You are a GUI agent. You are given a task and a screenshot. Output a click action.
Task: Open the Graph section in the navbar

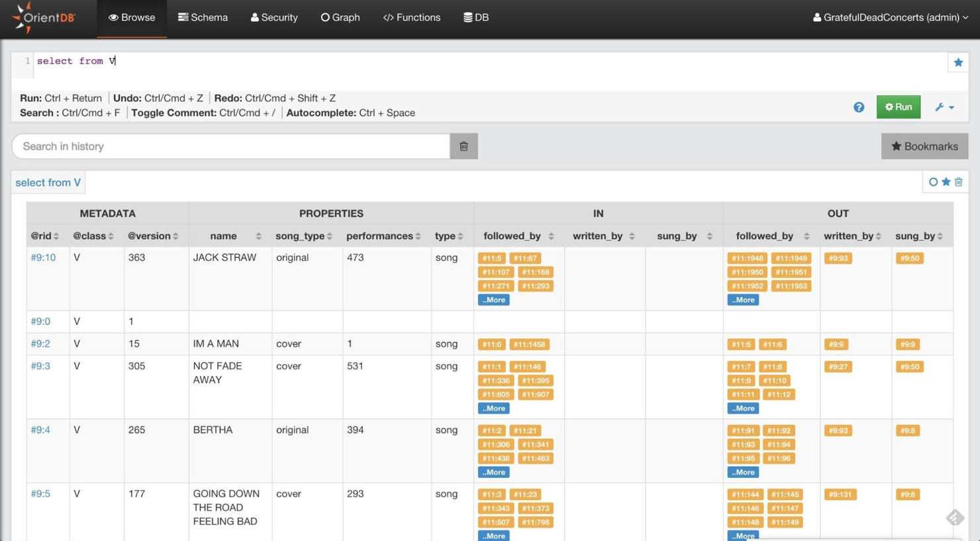(340, 17)
